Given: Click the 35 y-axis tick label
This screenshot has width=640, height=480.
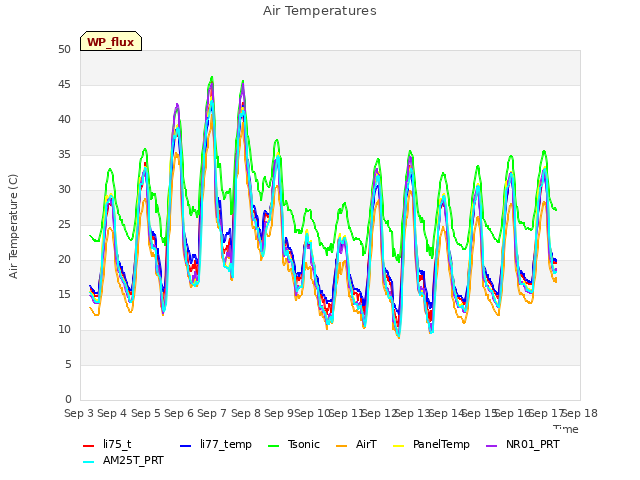Looking at the screenshot, I should [64, 155].
